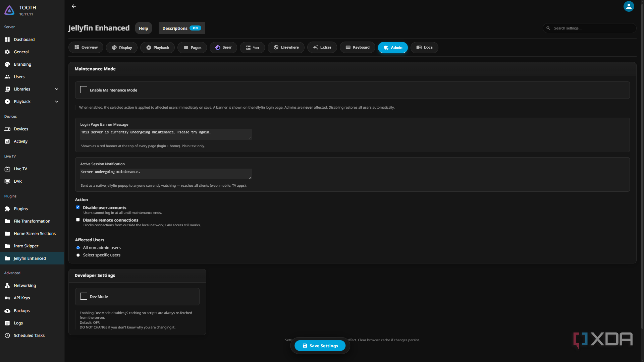Open Scheduled Tasks clock entry
Screen dimensions: 644x362
(x=32, y=336)
